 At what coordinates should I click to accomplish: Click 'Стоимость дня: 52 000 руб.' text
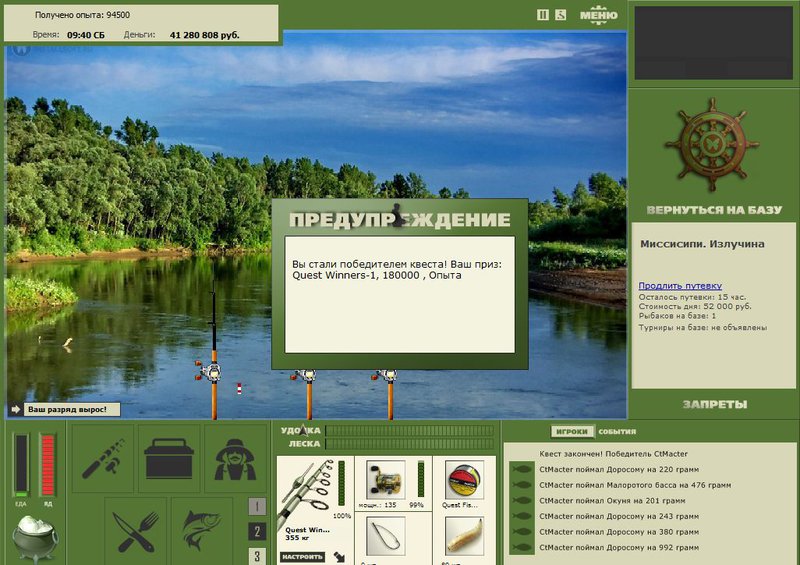click(695, 306)
